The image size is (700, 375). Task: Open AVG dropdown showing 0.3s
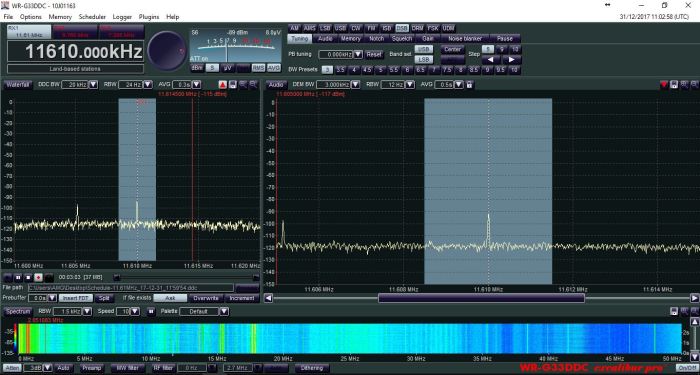(x=196, y=85)
